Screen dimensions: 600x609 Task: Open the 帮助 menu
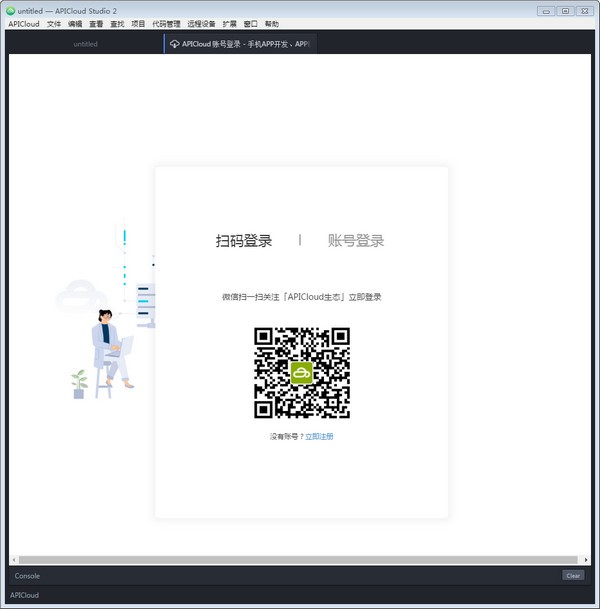272,23
